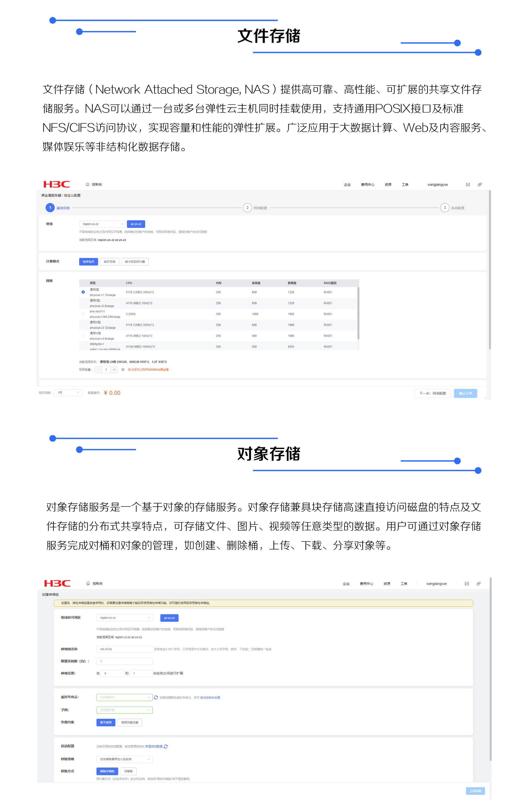Open the region-ys-zz dropdown in 地域 row
This screenshot has height=812, width=527.
102,224
